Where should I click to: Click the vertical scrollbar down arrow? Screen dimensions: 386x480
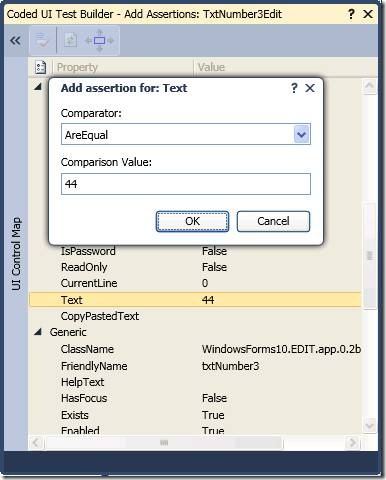pyautogui.click(x=369, y=426)
